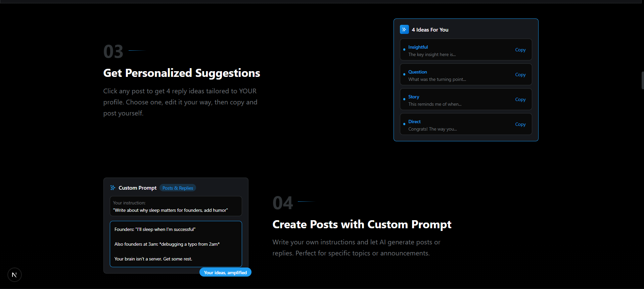The image size is (644, 289).
Task: Click the 'Your ideas, amplified' badge
Action: point(225,272)
